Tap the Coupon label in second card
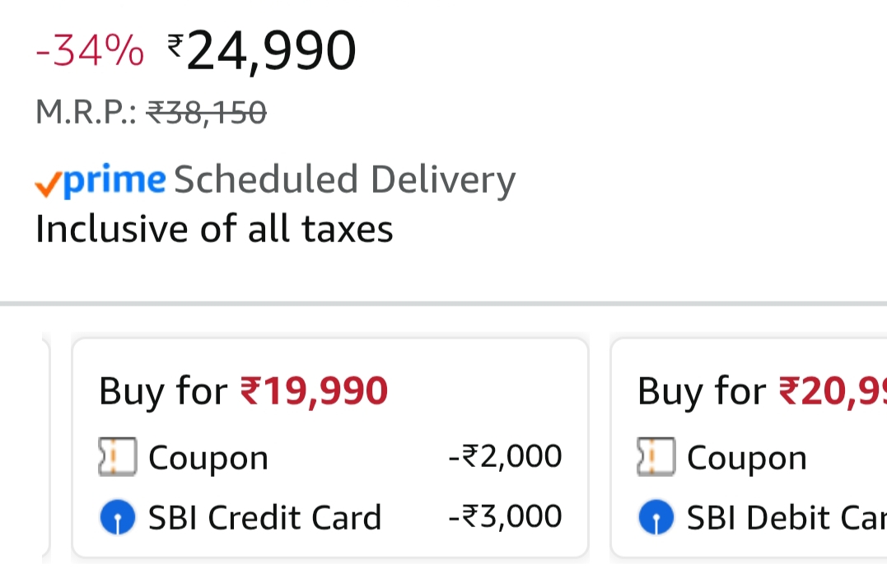The height and width of the screenshot is (588, 887). pos(747,458)
